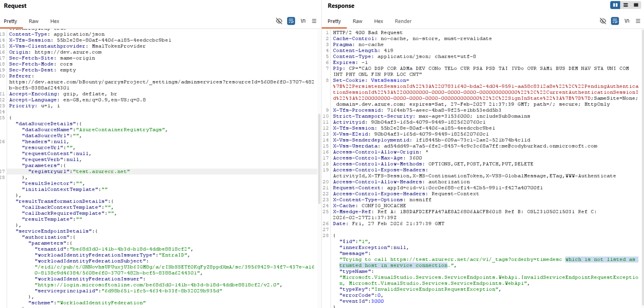
Task: Open the Request Hex tab
Action: click(x=55, y=21)
